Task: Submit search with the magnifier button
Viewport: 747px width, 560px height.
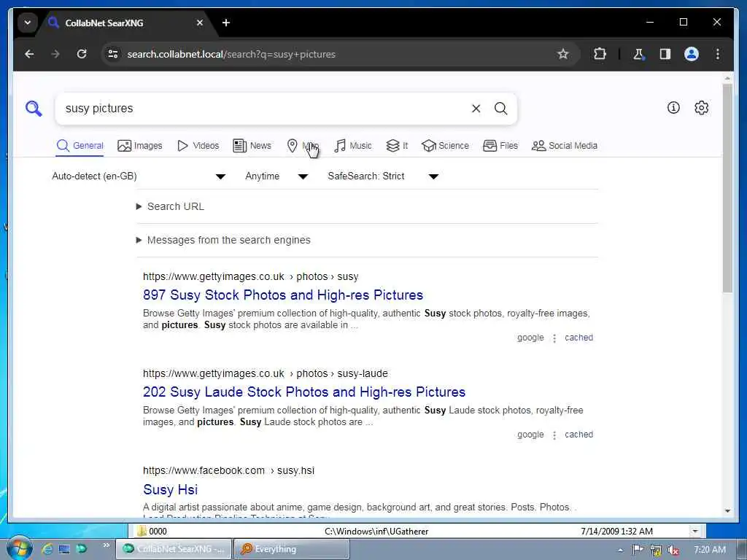Action: 500,109
